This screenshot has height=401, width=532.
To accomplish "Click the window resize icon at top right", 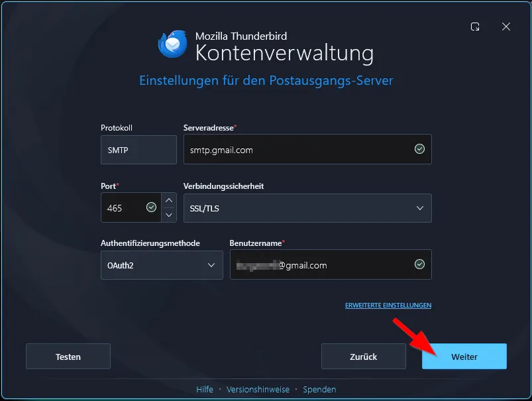I will 475,27.
